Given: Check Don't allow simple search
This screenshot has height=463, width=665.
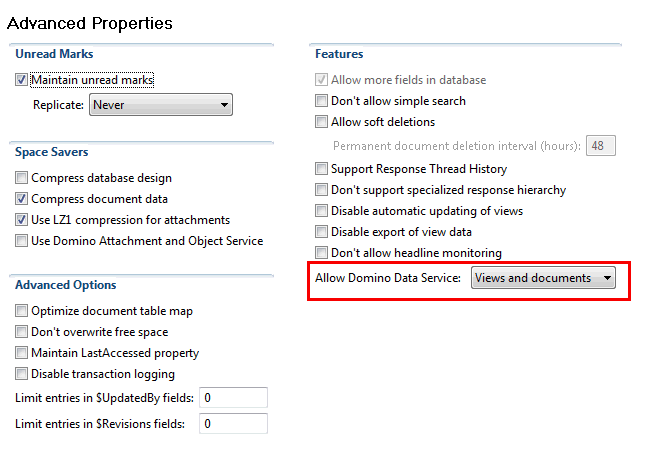Looking at the screenshot, I should pos(322,101).
